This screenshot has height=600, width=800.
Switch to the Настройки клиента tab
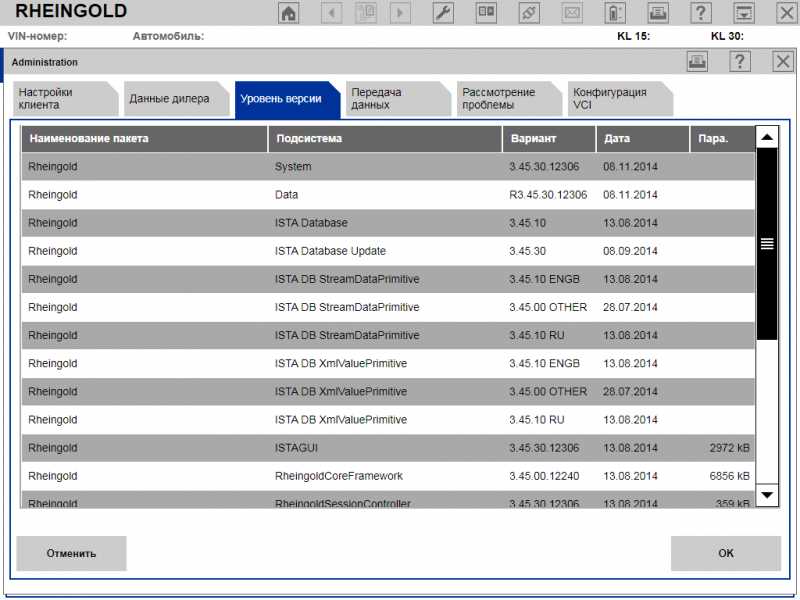tap(60, 99)
